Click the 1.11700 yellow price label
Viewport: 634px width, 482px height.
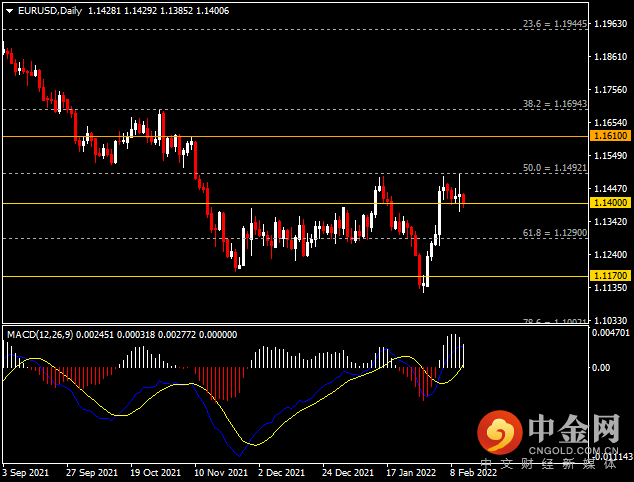click(x=611, y=276)
